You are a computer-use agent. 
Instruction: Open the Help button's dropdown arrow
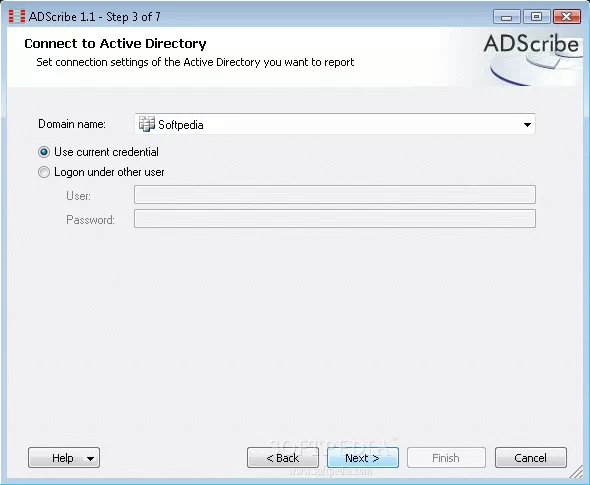(90, 458)
